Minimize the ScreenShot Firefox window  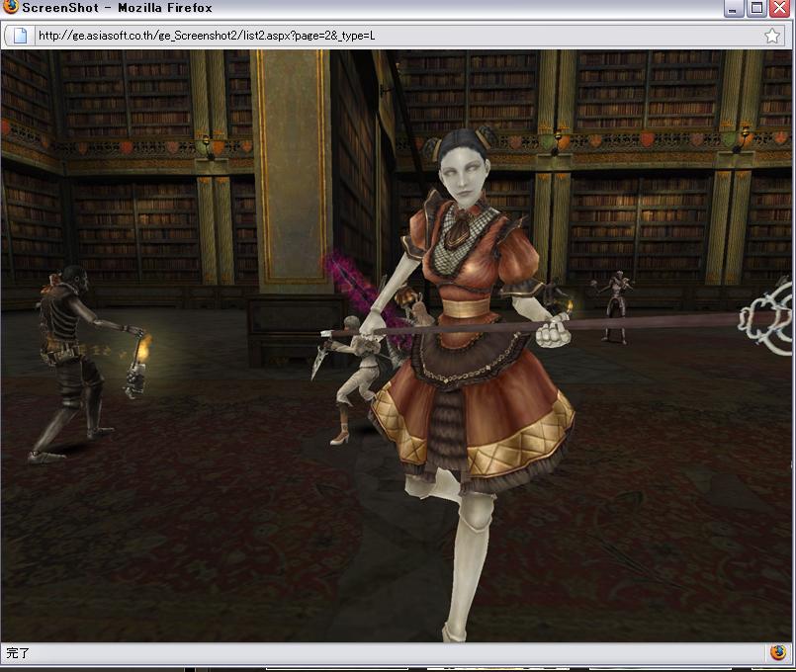click(733, 8)
